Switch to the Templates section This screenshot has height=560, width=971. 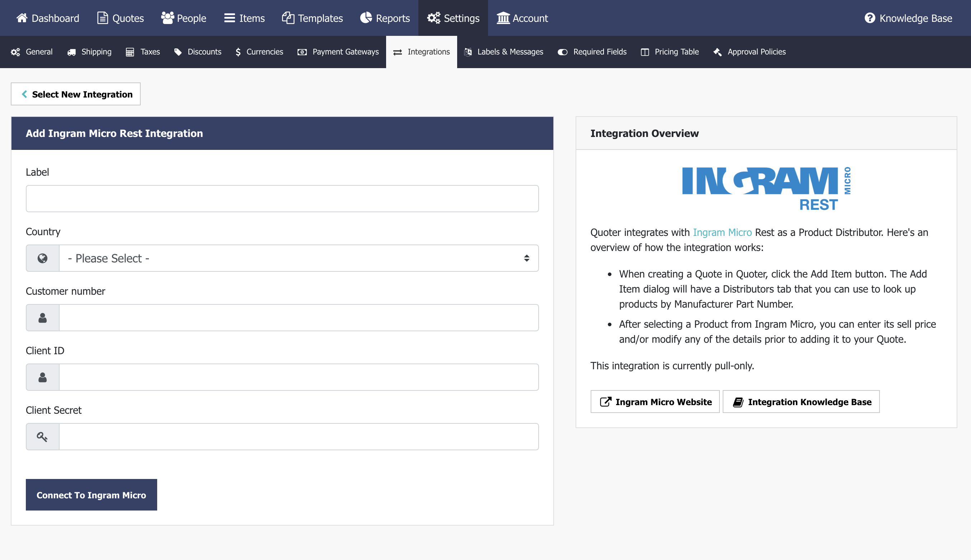(312, 18)
